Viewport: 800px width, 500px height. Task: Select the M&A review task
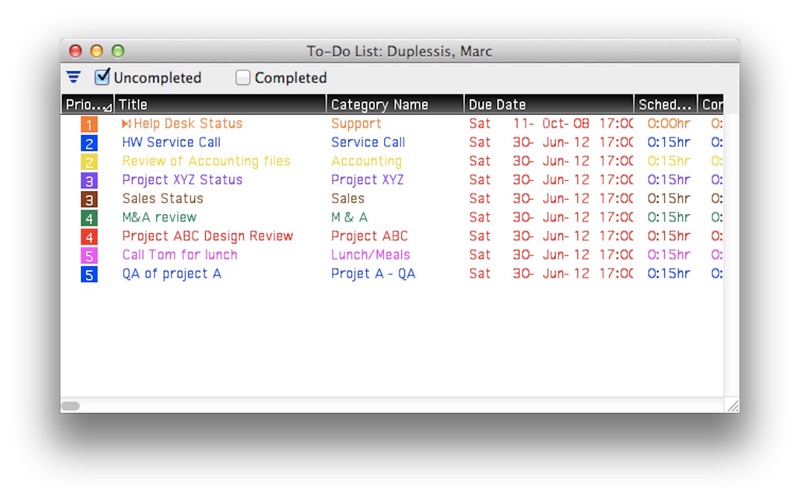point(159,217)
